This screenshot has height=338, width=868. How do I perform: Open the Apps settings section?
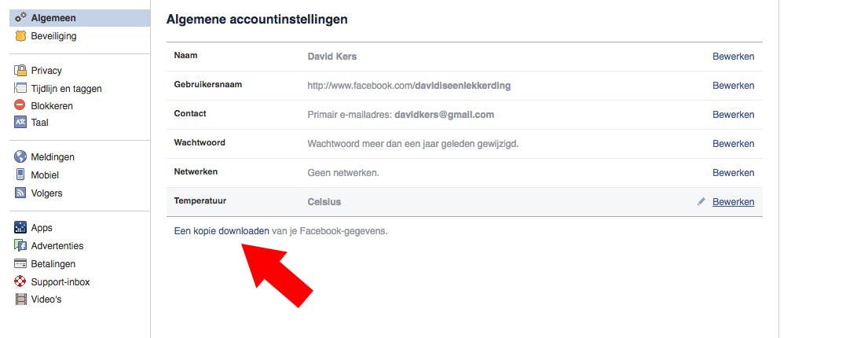tap(42, 228)
